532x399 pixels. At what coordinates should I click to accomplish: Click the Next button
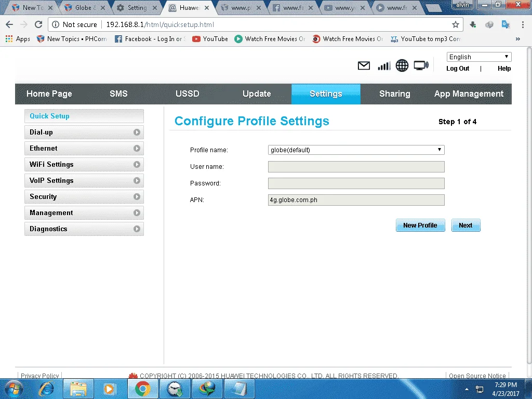(466, 225)
